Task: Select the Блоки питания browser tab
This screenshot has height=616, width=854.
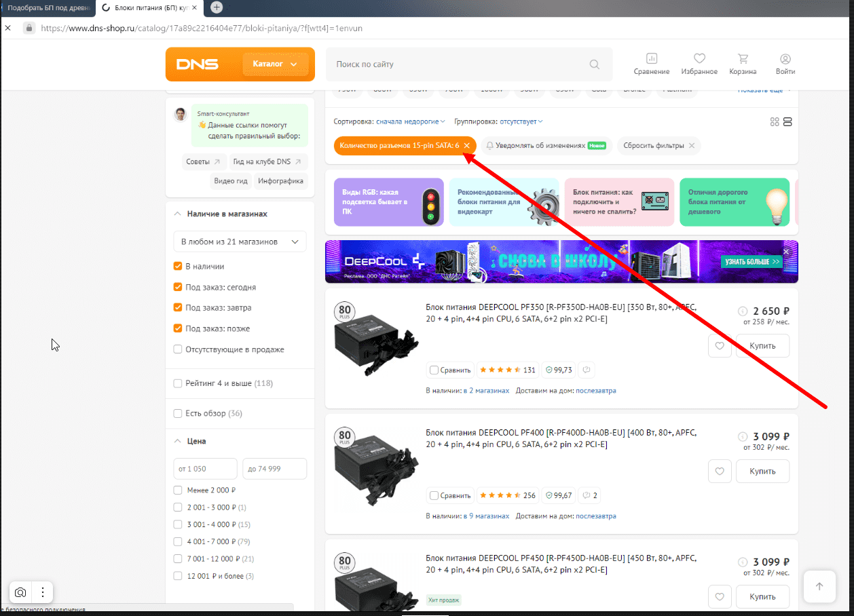Action: click(x=149, y=7)
